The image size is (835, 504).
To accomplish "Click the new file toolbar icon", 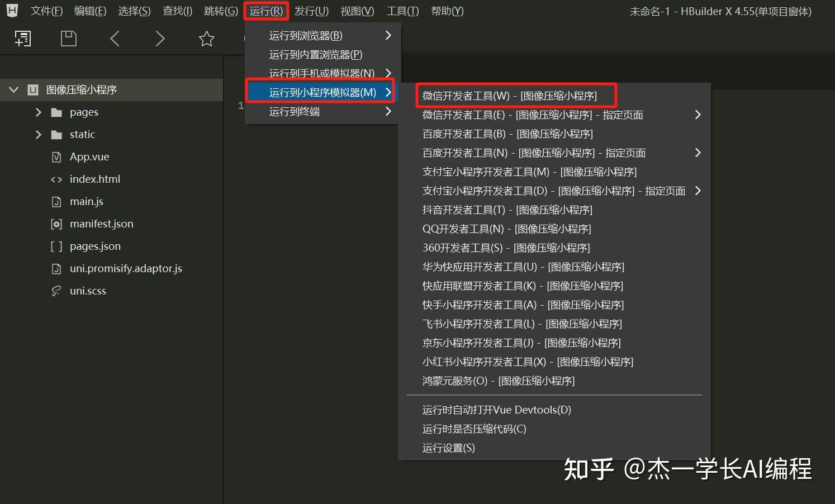I will tap(23, 39).
